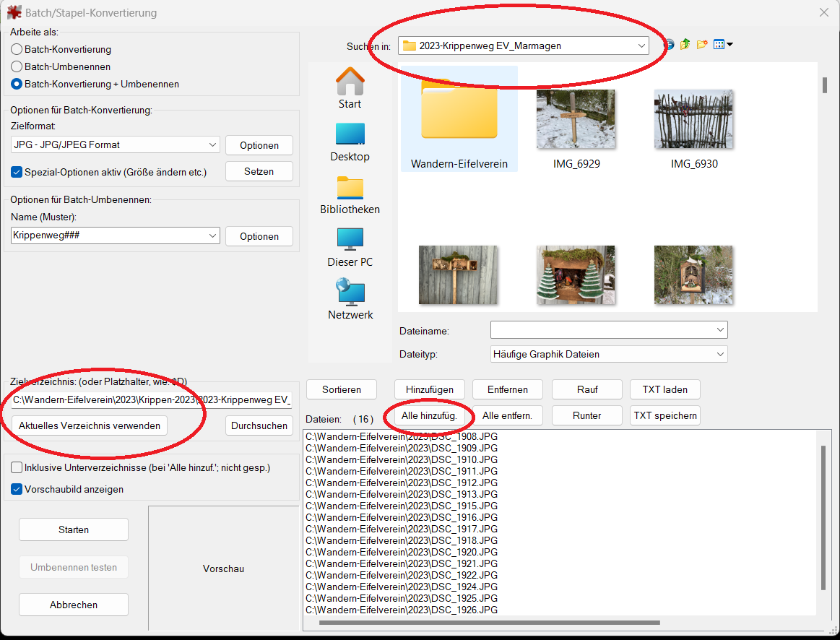Select Dieser PC in places sidebar

[x=350, y=246]
